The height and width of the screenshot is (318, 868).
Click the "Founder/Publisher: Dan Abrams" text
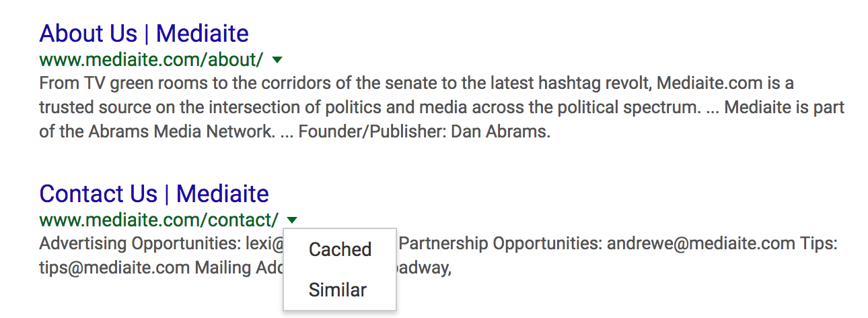[x=424, y=131]
